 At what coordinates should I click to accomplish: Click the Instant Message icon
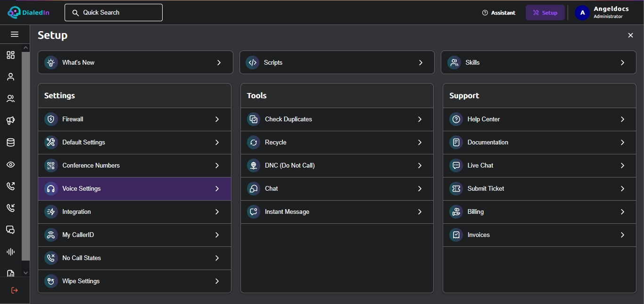pyautogui.click(x=254, y=212)
